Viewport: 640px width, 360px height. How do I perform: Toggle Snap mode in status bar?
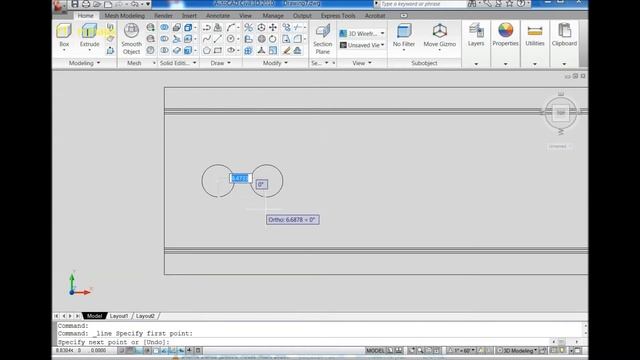click(122, 351)
